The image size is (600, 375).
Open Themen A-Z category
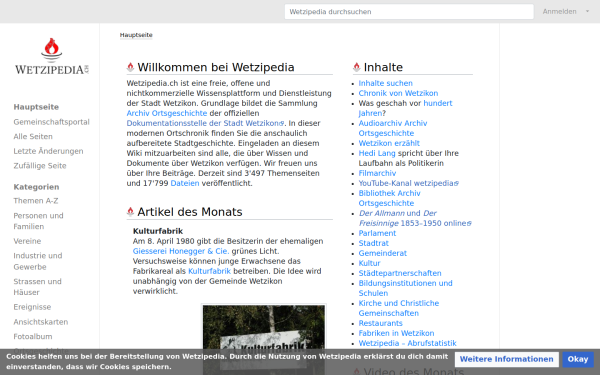coord(36,201)
